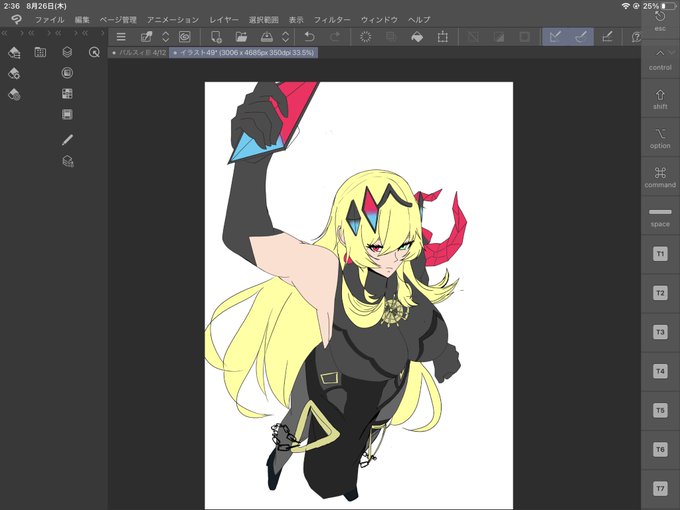
Task: Create a new canvas document
Action: pos(216,37)
